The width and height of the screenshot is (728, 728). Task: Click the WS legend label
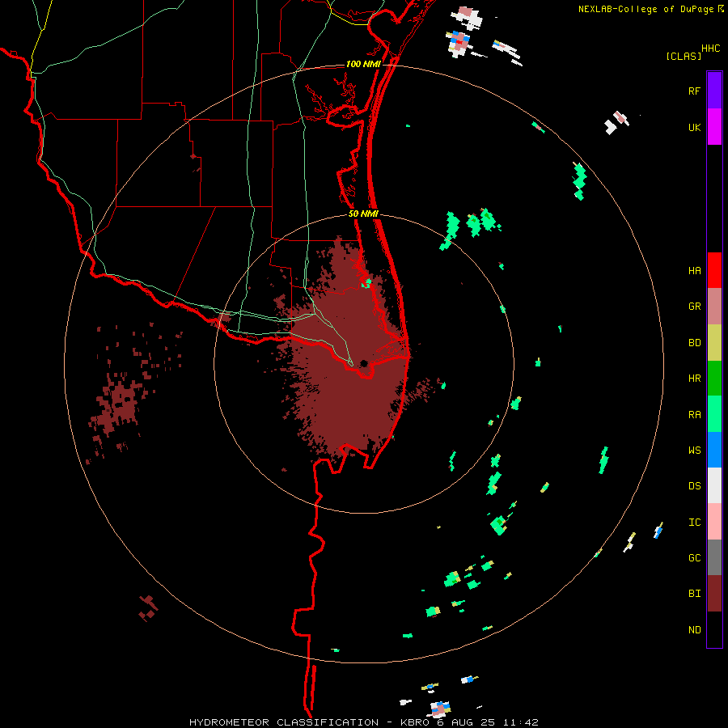point(694,450)
